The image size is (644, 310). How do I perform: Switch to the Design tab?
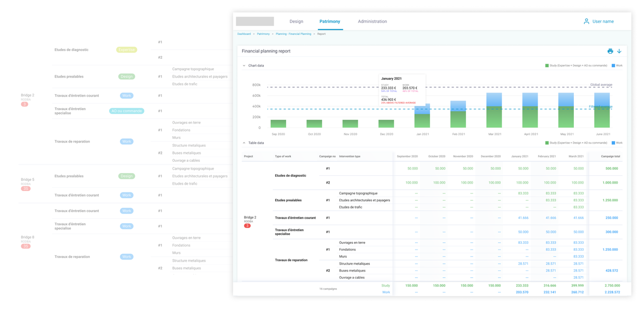point(297,21)
